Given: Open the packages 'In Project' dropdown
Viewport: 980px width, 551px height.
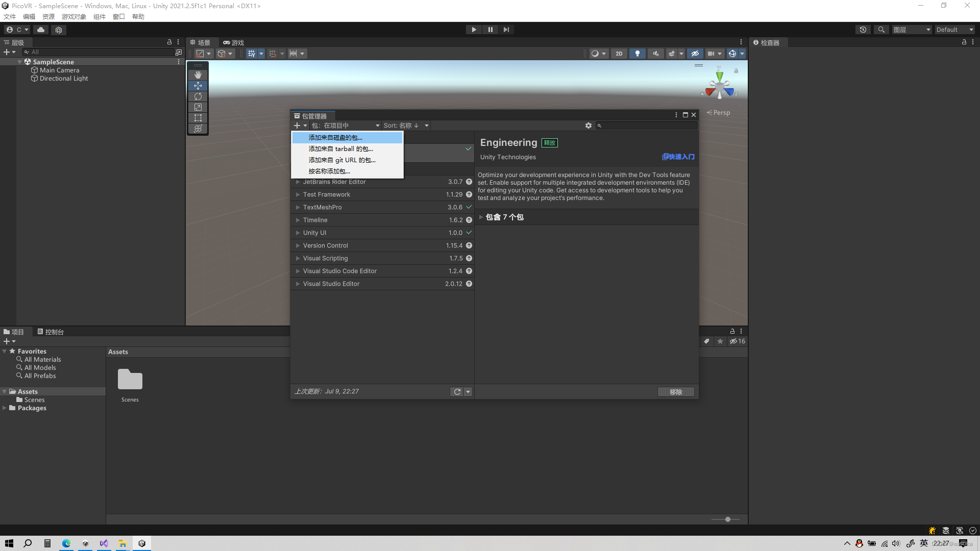Looking at the screenshot, I should click(x=346, y=126).
